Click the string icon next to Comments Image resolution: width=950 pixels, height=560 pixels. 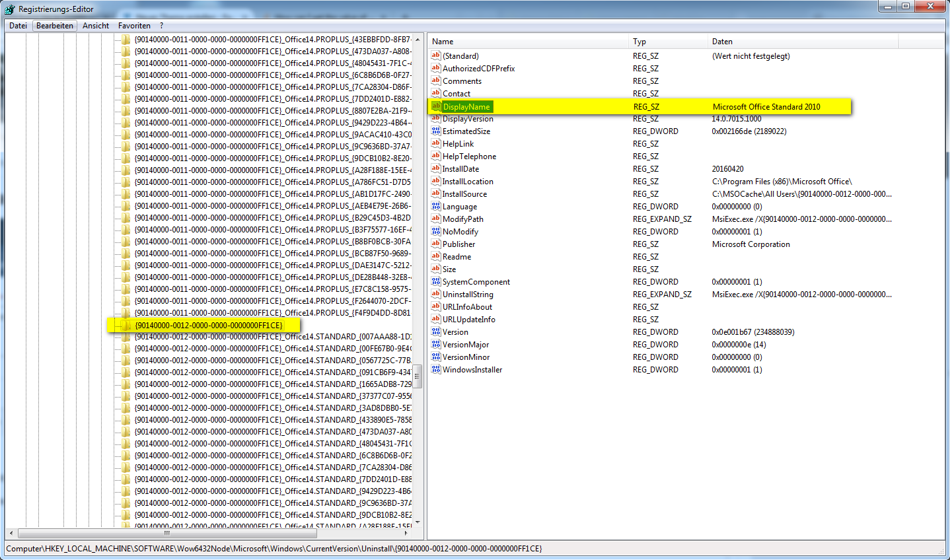click(x=435, y=81)
